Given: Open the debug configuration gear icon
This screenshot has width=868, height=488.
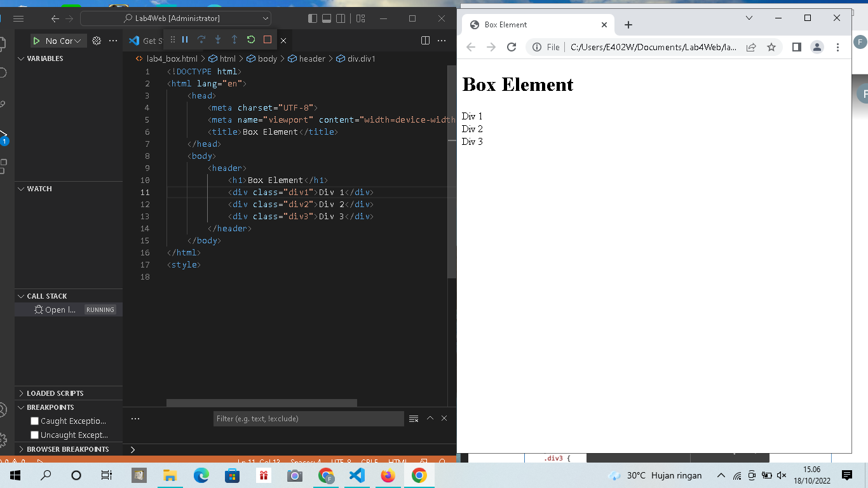Looking at the screenshot, I should (97, 40).
